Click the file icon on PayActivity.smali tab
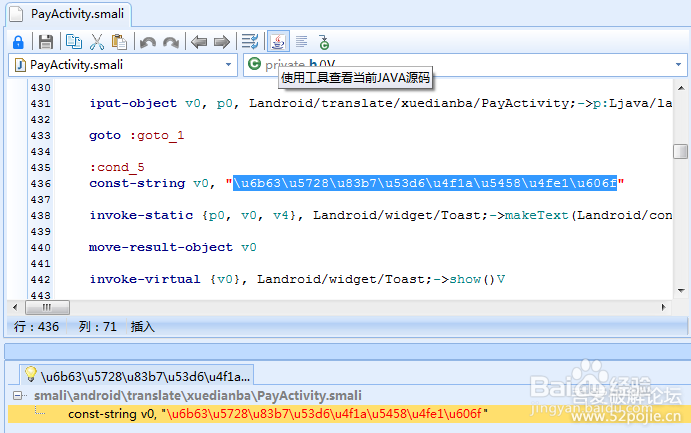The width and height of the screenshot is (691, 433). point(16,14)
